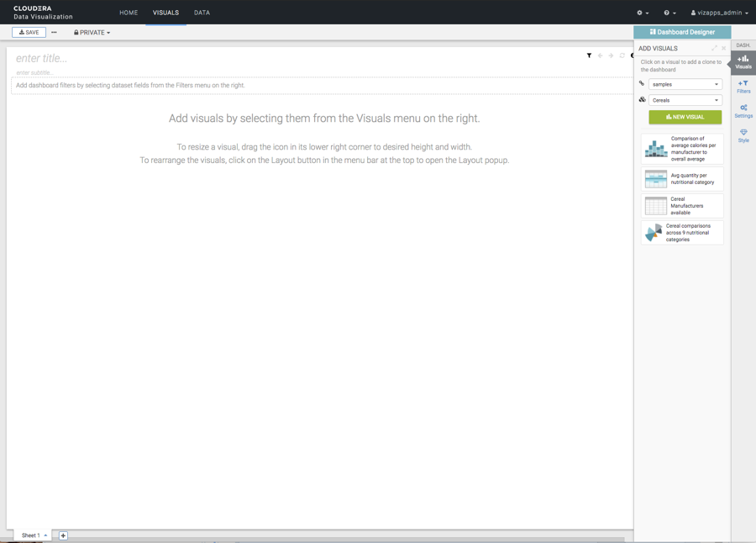This screenshot has width=756, height=543.
Task: Click the refresh icon in dashboard header
Action: tap(622, 55)
